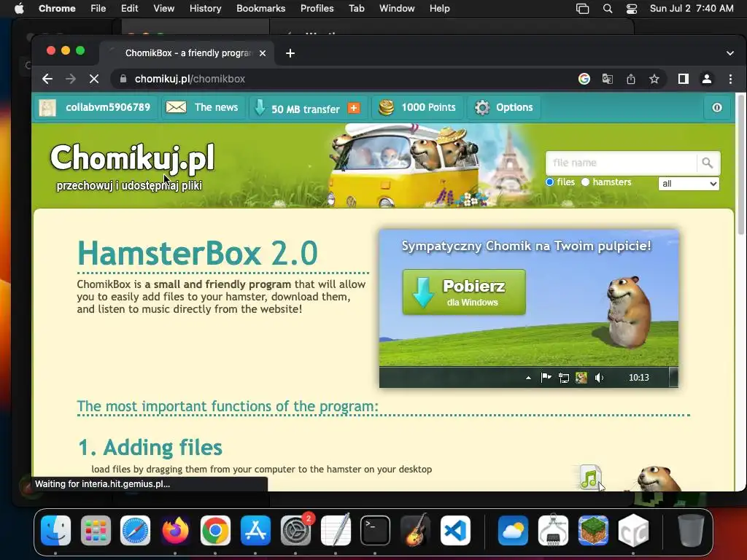The width and height of the screenshot is (747, 560).
Task: Click Chrome icon in the dock
Action: click(215, 530)
